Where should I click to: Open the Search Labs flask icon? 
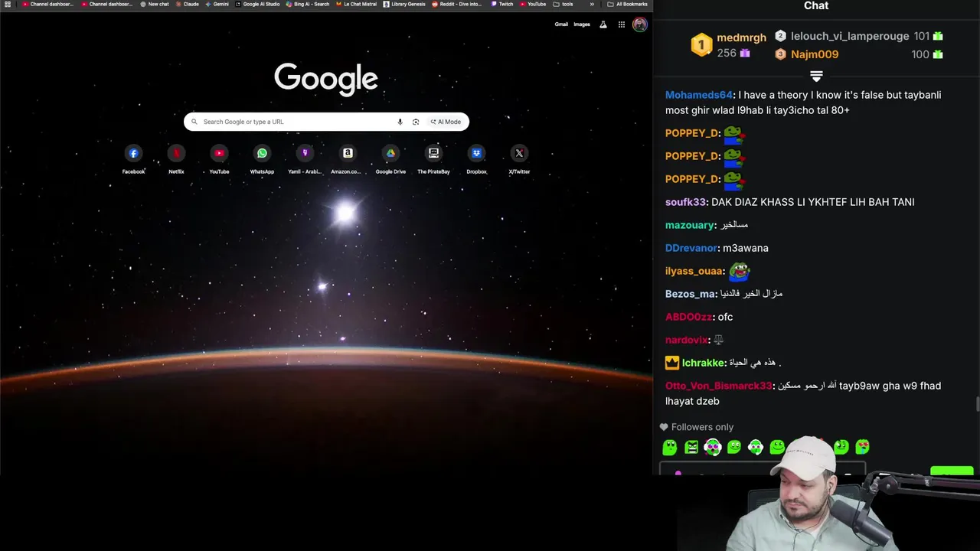click(x=603, y=24)
